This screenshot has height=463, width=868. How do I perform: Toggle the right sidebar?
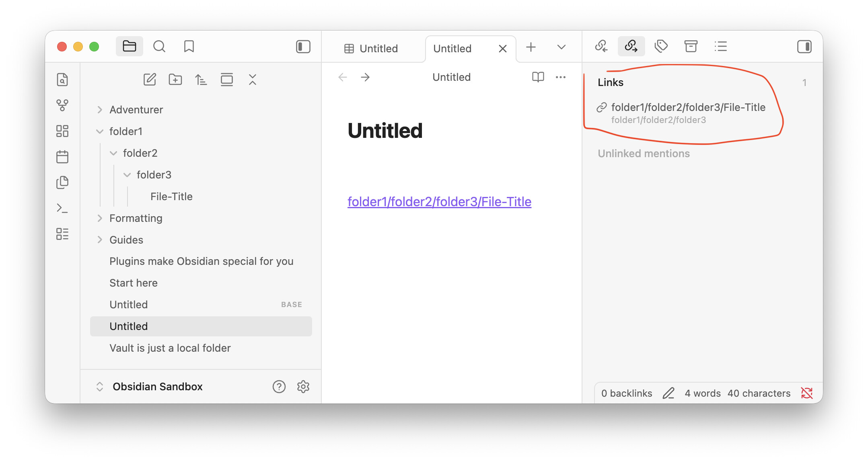(x=804, y=47)
